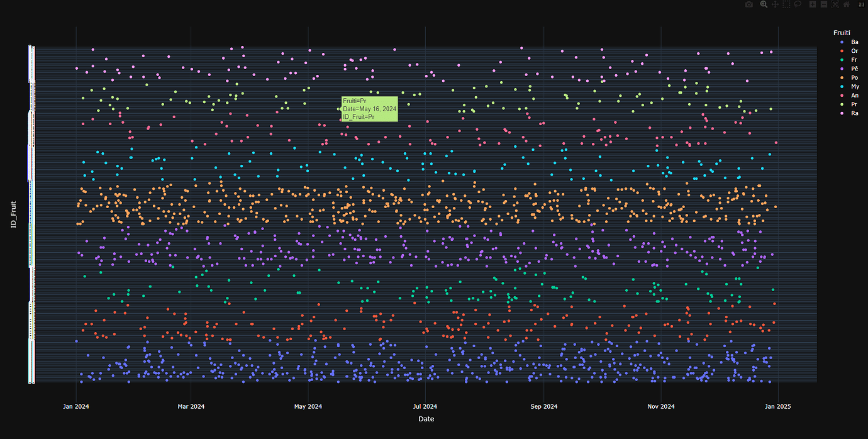
Task: Toggle the Ba series in the legend
Action: (855, 42)
